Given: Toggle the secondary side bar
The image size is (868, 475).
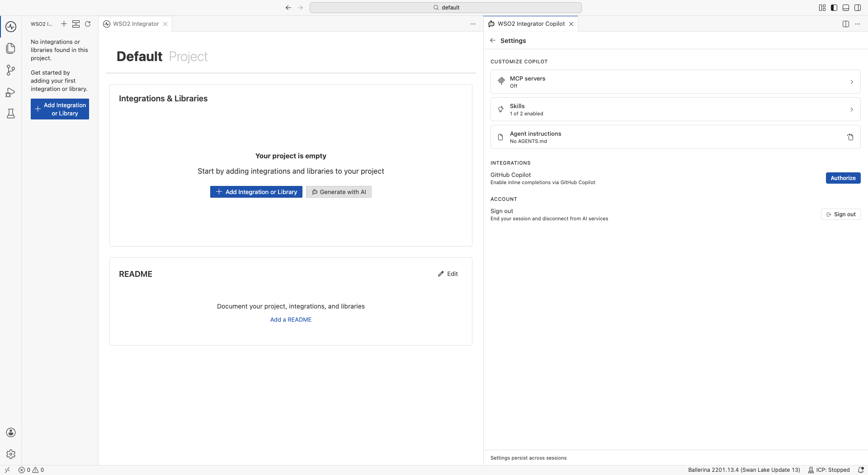Looking at the screenshot, I should [x=858, y=8].
